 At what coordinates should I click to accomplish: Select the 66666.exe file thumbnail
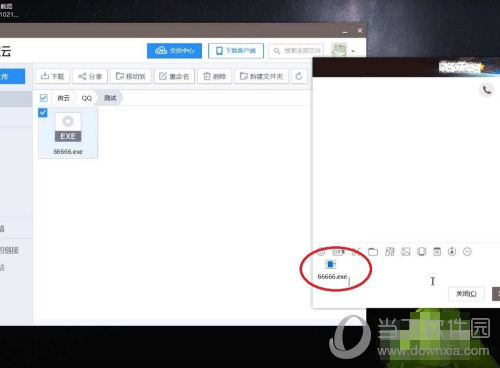[x=68, y=133]
